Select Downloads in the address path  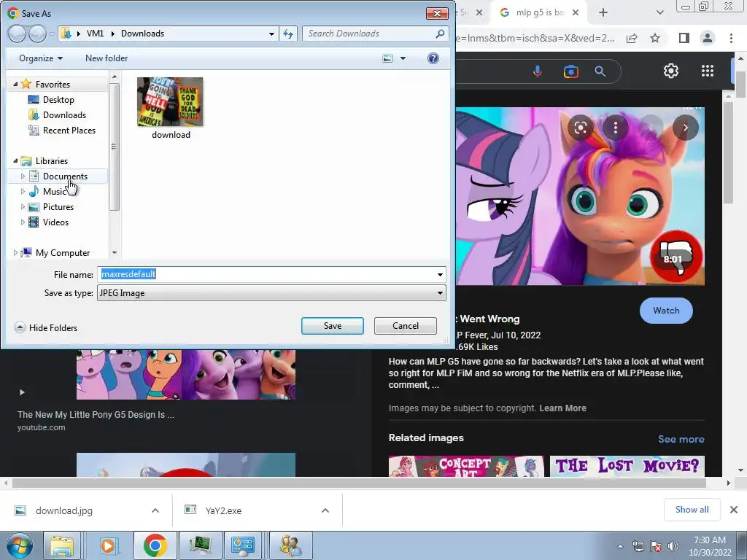point(142,34)
